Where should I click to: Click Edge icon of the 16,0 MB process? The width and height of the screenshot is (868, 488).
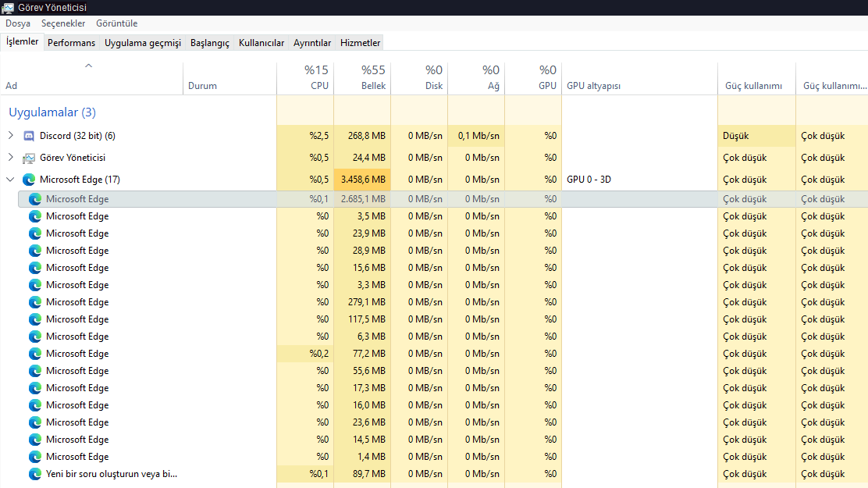coord(35,405)
